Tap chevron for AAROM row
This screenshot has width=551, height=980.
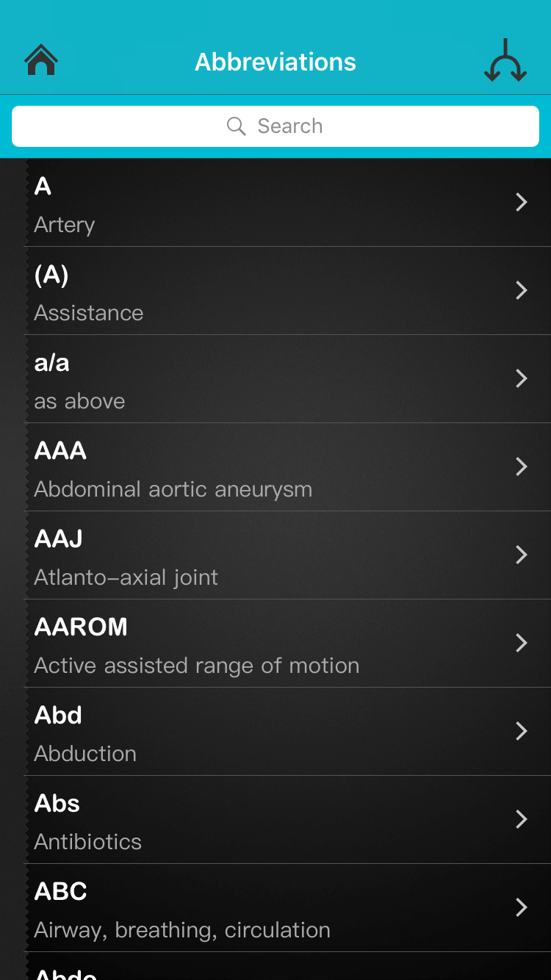pyautogui.click(x=522, y=643)
